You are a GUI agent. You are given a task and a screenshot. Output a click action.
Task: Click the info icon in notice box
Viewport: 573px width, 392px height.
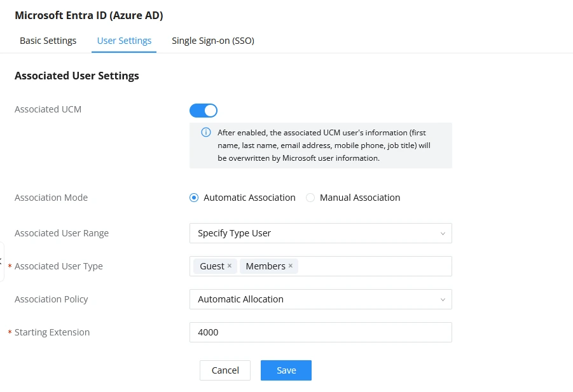[206, 133]
